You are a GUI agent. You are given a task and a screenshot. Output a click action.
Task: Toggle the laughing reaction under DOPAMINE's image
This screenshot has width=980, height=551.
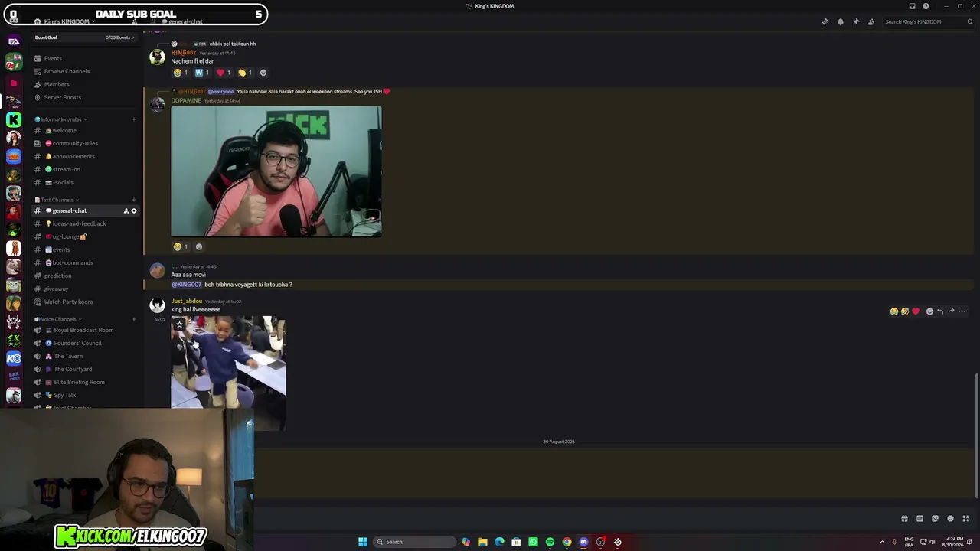(x=181, y=246)
